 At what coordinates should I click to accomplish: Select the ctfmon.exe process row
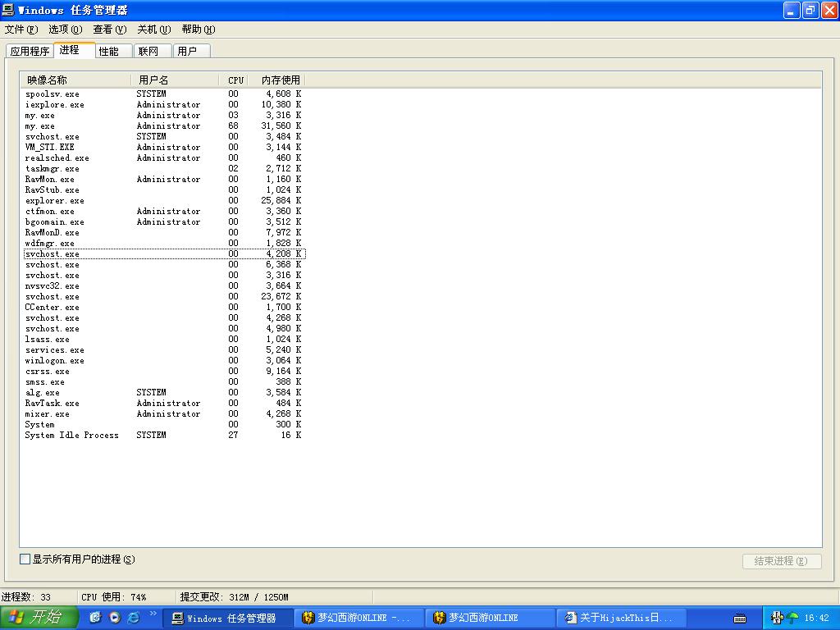tap(164, 211)
